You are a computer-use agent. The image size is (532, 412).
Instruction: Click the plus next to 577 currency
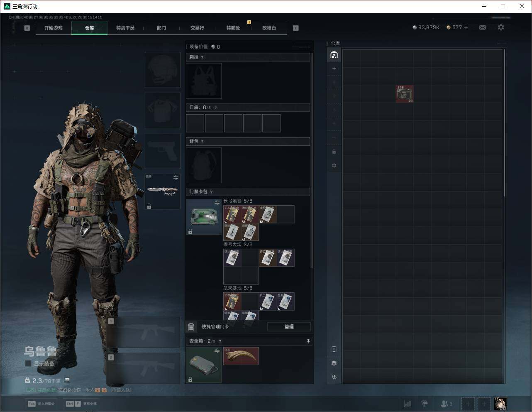pyautogui.click(x=466, y=27)
